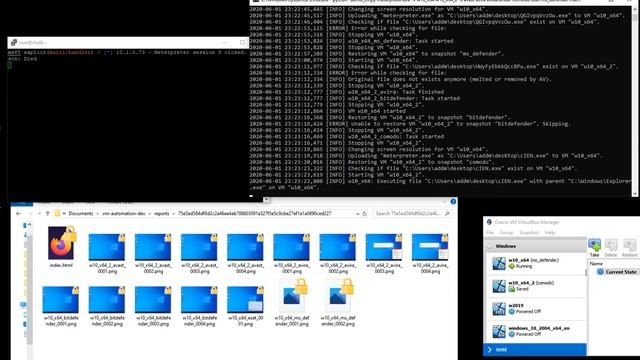The height and width of the screenshot is (360, 640).
Task: Click reports in the address breadcrumb
Action: [162, 213]
